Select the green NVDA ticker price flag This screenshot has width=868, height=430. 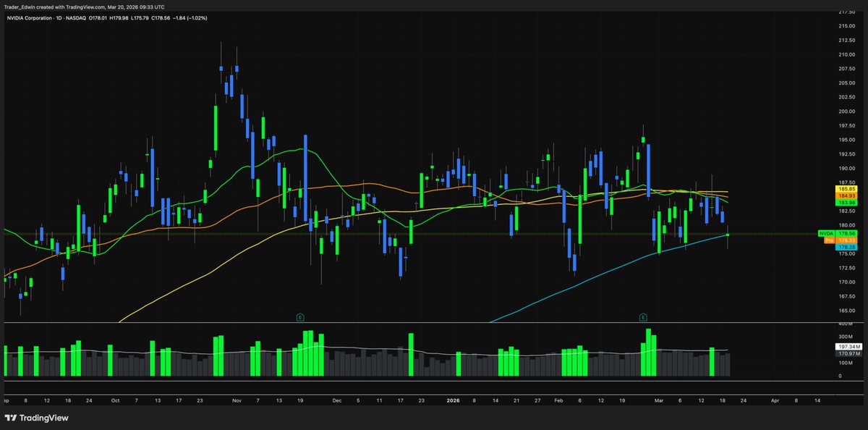tap(825, 234)
